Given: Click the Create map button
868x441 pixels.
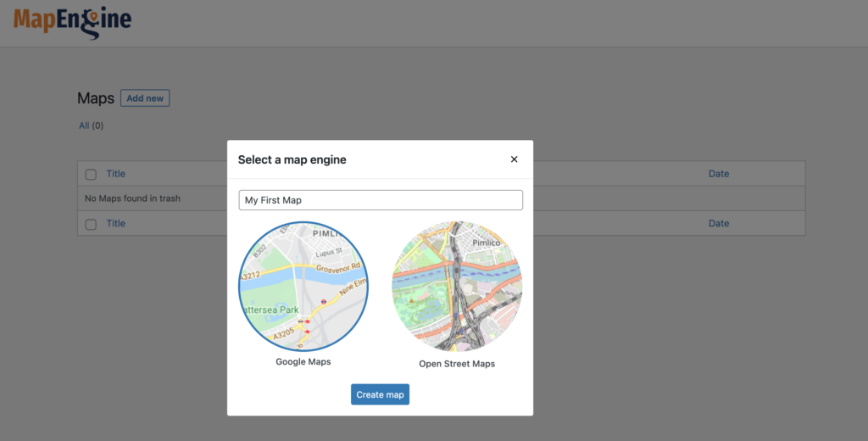Looking at the screenshot, I should click(x=380, y=394).
